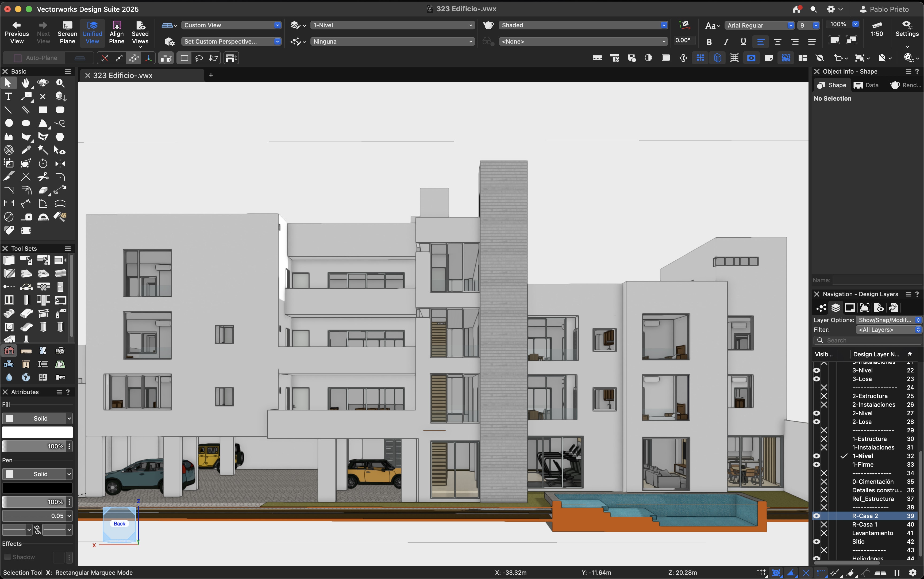The height and width of the screenshot is (579, 924).
Task: Select the Zoom magnifier tool
Action: click(x=60, y=83)
